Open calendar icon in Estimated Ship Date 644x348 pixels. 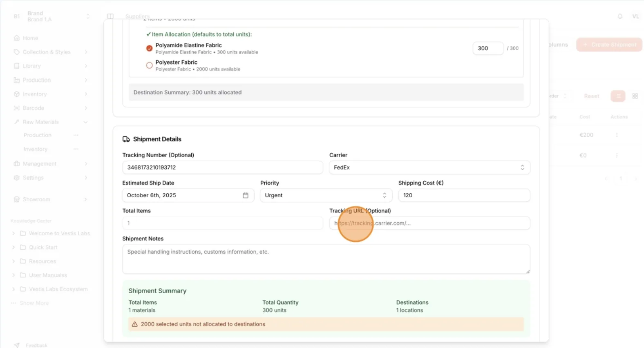click(246, 195)
